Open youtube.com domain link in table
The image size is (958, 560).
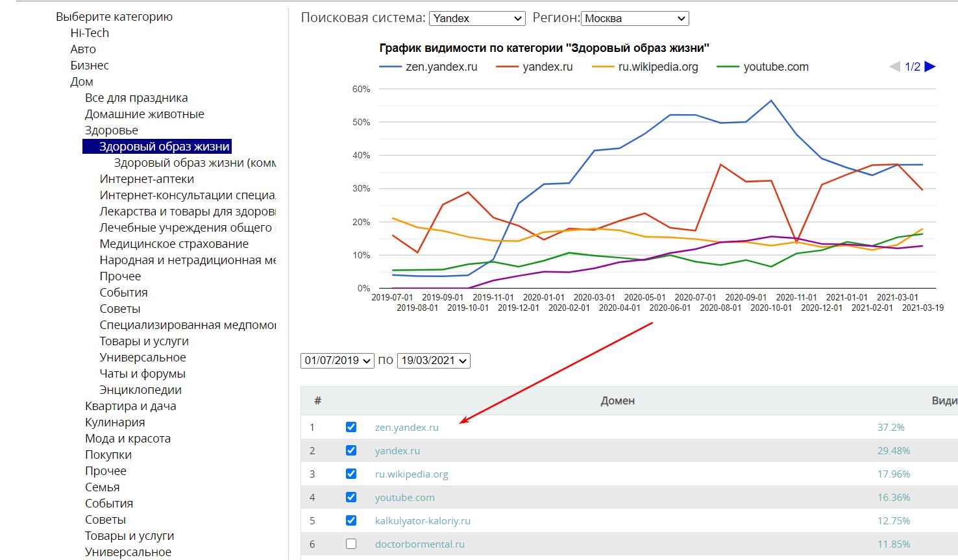pos(405,497)
